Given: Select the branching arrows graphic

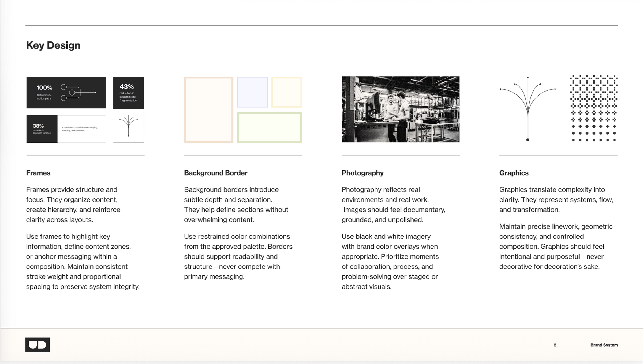Looking at the screenshot, I should (528, 109).
